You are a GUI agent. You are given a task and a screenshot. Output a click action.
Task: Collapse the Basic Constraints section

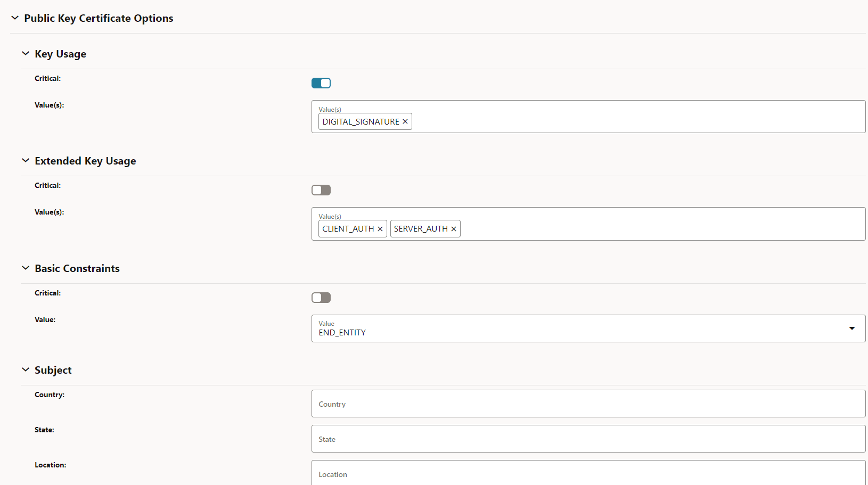click(x=25, y=268)
